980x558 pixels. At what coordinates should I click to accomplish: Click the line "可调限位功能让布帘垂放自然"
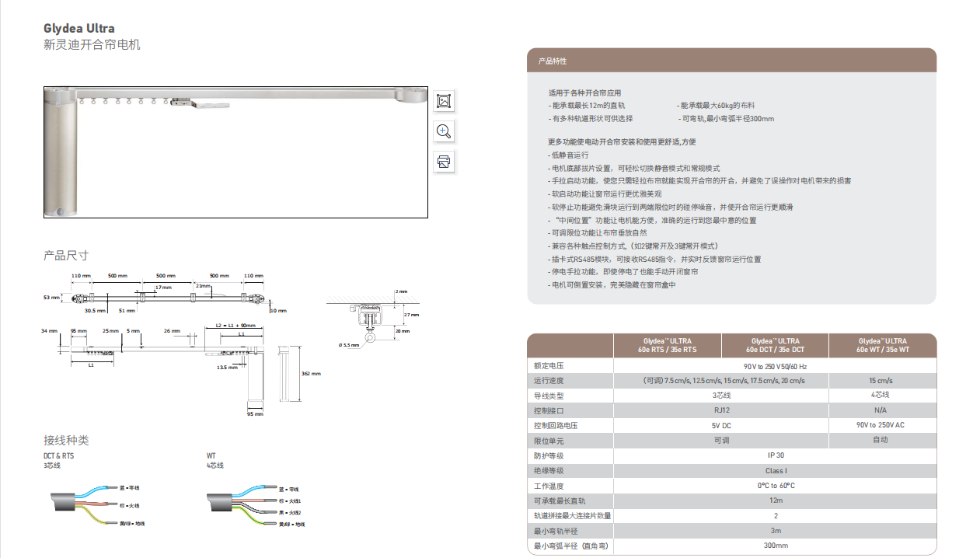point(598,233)
